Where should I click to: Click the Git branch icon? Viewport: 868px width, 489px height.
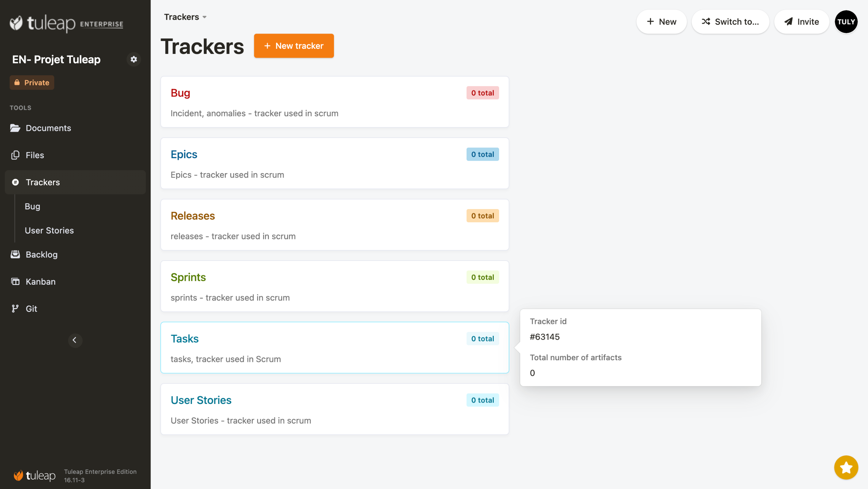coord(15,308)
